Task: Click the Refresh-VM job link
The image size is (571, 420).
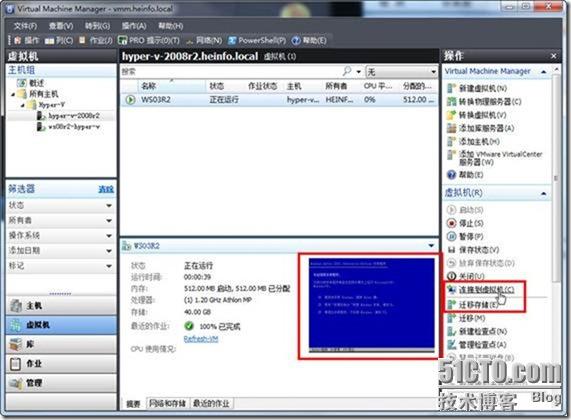Action: coord(201,339)
